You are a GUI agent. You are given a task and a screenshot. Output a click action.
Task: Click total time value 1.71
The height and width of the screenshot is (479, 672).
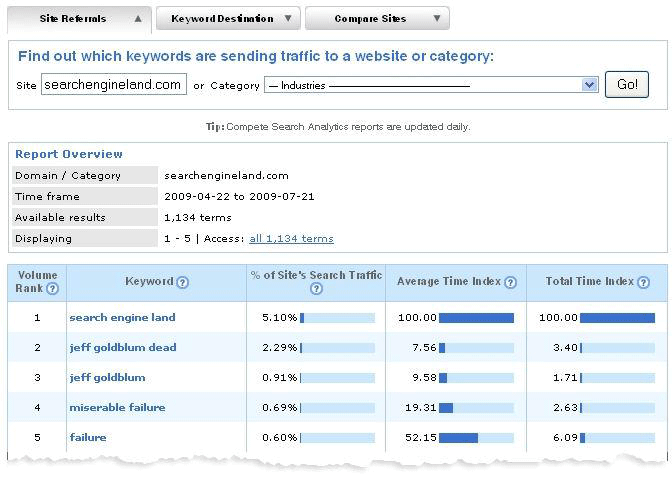(x=565, y=377)
